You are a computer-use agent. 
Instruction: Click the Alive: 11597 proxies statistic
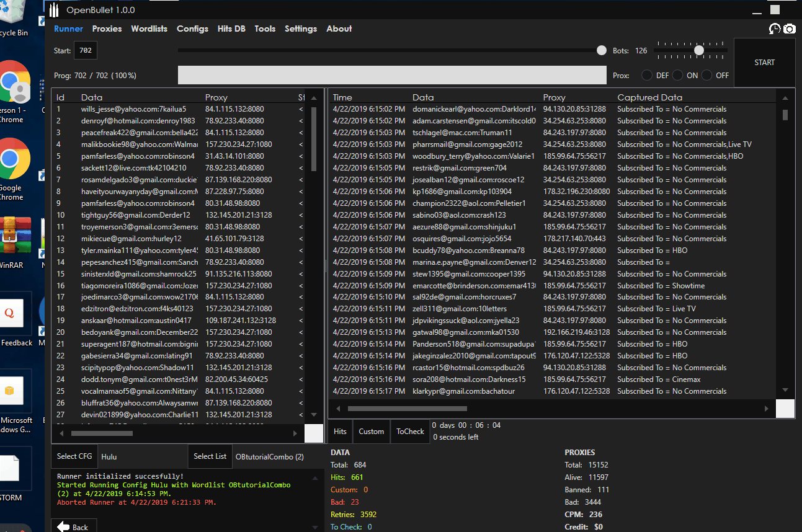[x=587, y=477]
